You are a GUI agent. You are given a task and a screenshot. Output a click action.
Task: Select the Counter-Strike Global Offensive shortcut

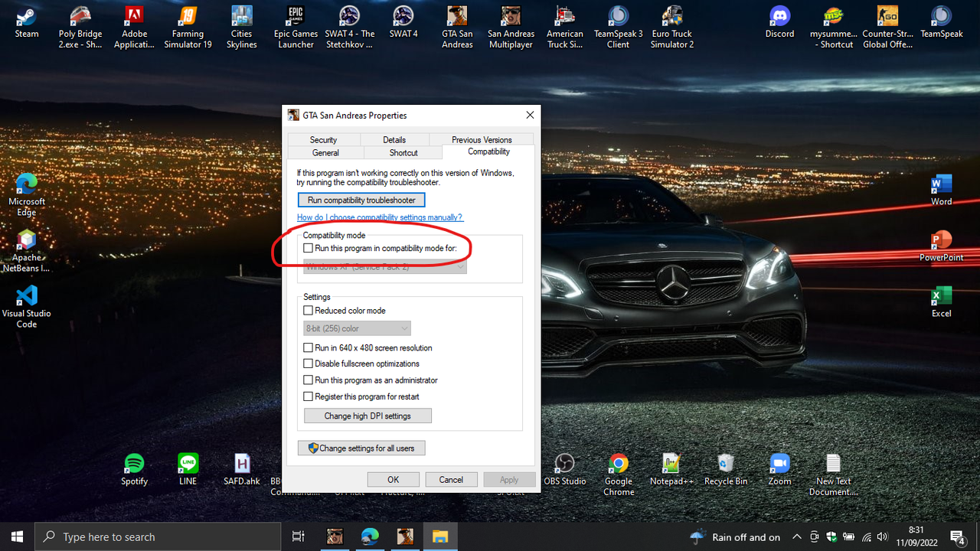pos(887,28)
